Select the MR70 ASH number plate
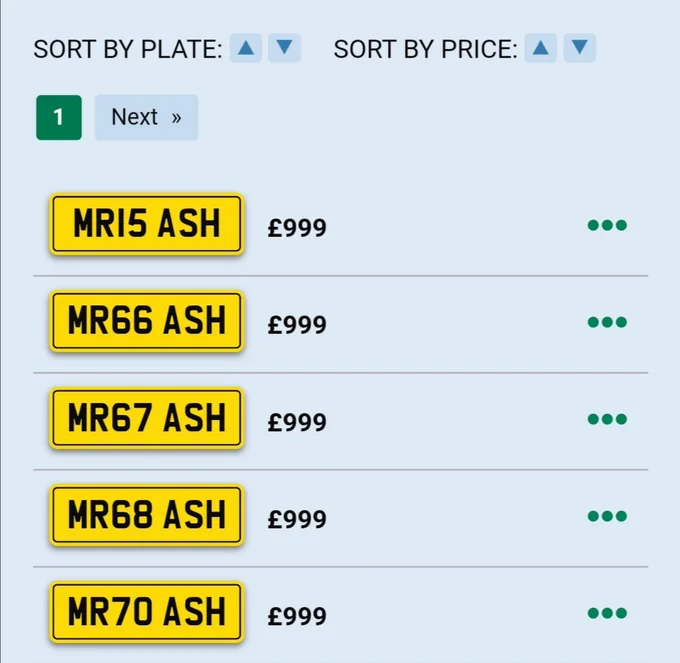This screenshot has height=663, width=680. [147, 612]
